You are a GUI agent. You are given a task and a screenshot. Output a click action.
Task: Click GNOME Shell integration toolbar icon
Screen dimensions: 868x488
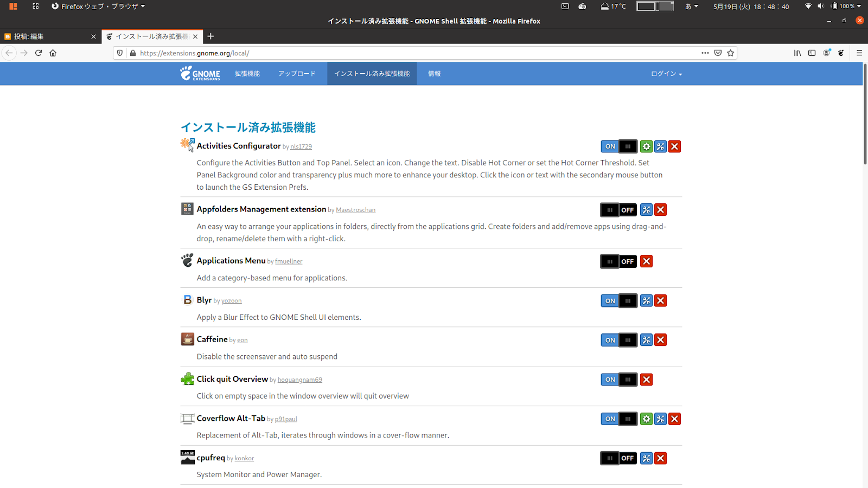(x=841, y=53)
